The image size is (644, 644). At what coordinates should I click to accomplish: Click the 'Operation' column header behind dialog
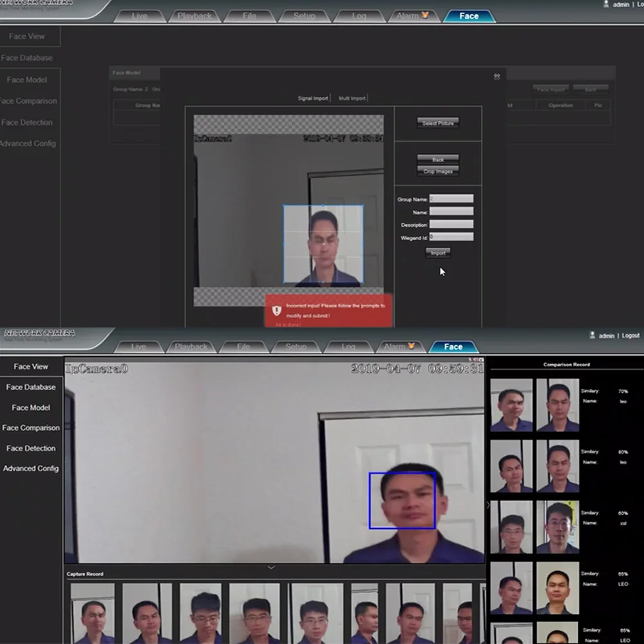[560, 106]
